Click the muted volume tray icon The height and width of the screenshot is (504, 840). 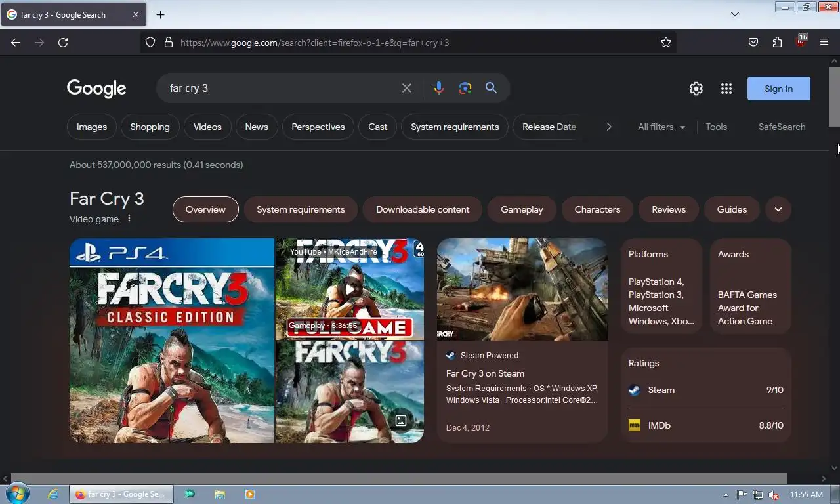[774, 495]
